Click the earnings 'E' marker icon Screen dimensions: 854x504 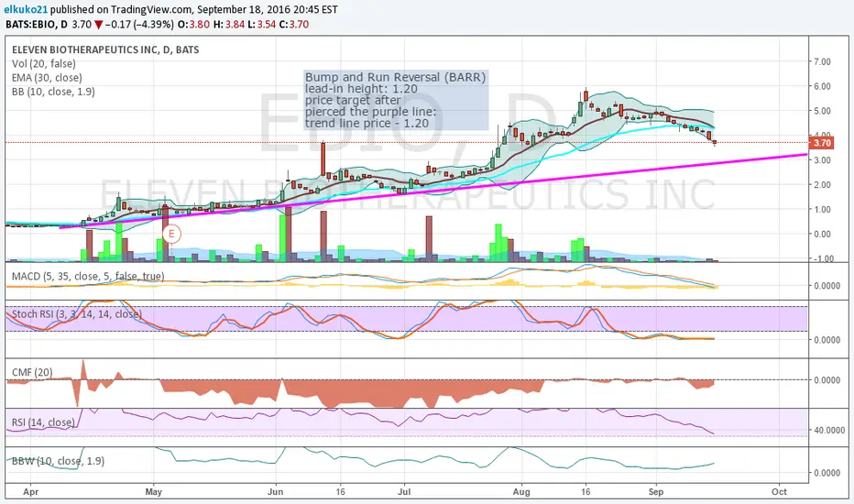(x=171, y=235)
